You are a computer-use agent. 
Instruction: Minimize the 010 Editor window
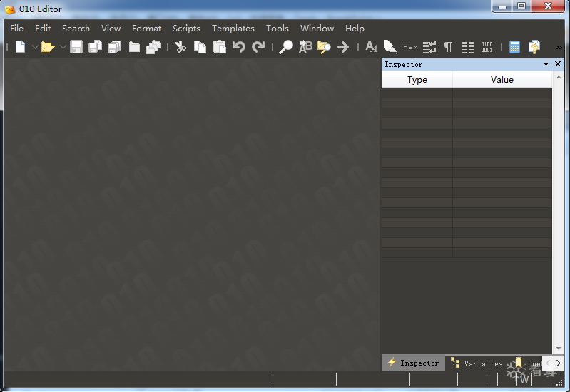pos(502,6)
